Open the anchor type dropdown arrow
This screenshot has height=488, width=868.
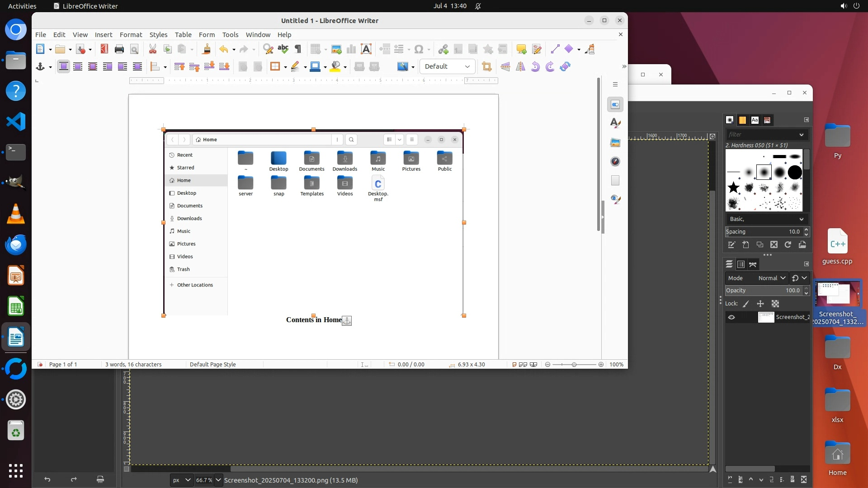coord(50,67)
